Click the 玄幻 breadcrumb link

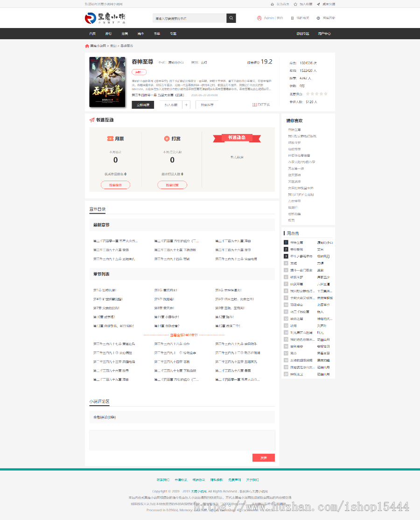tap(113, 46)
